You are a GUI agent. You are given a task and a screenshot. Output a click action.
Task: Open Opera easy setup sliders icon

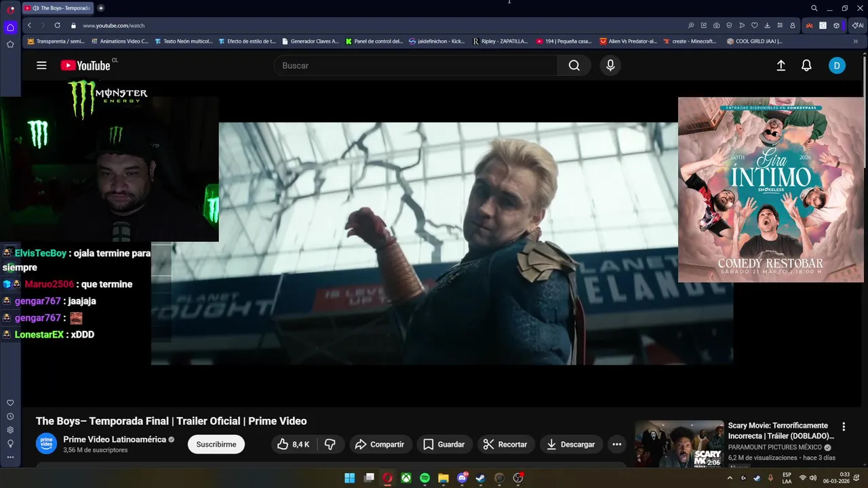[780, 26]
